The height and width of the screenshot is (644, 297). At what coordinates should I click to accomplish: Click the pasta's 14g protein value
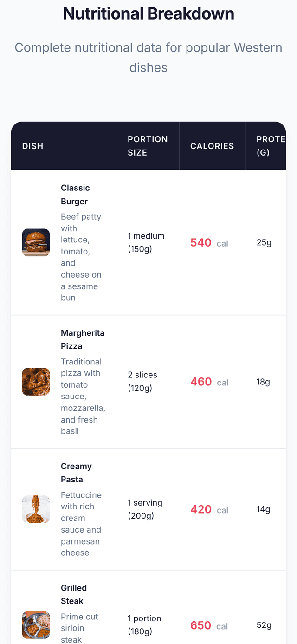pyautogui.click(x=263, y=509)
